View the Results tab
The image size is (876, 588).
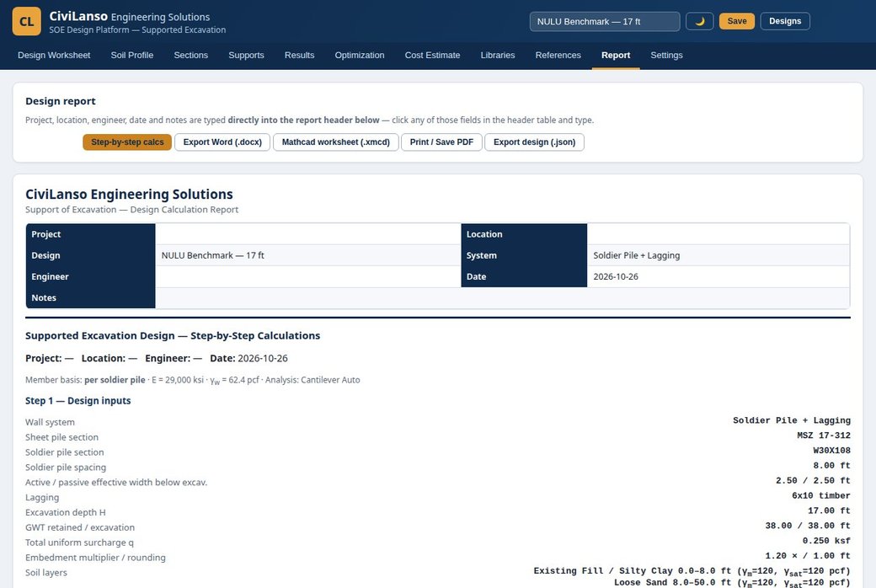point(299,56)
